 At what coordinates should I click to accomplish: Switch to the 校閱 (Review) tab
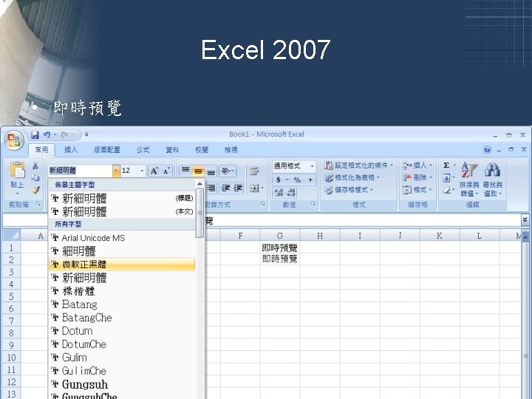click(x=202, y=149)
